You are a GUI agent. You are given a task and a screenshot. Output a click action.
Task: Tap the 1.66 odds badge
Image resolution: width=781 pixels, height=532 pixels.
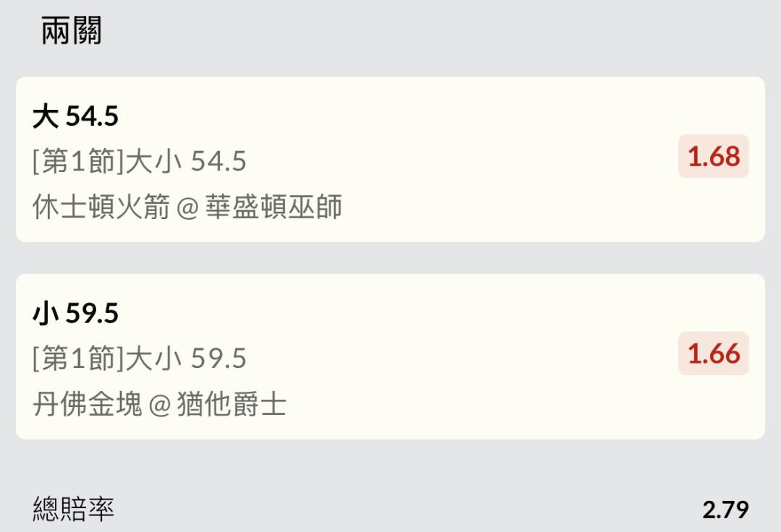(713, 353)
